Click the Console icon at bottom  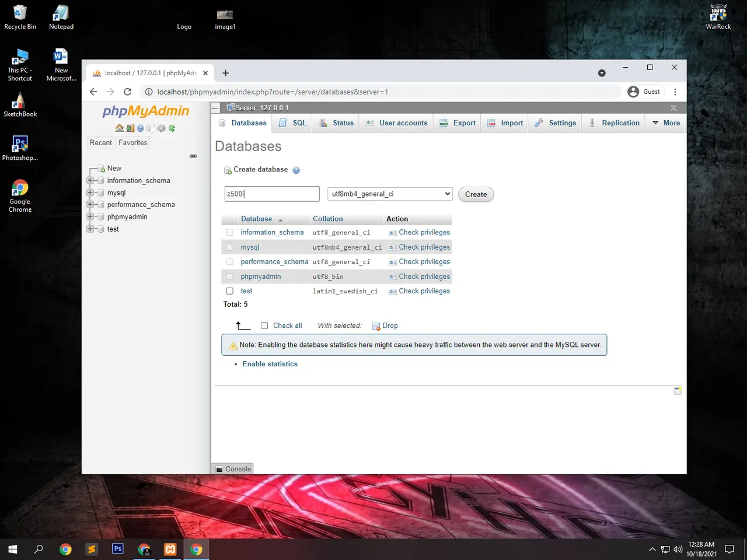tap(219, 469)
